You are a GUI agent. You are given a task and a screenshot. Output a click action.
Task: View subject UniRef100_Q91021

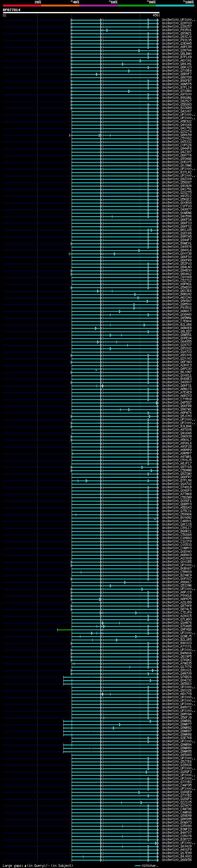pyautogui.click(x=177, y=670)
